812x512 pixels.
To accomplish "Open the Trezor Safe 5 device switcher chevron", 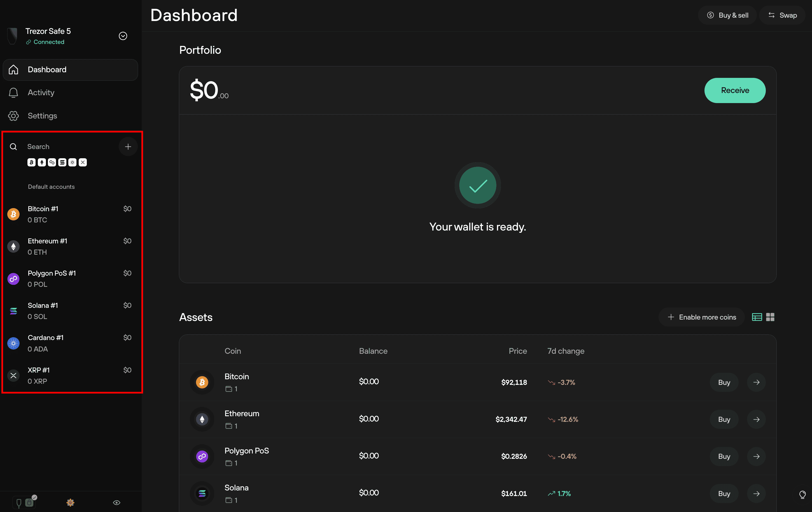I will tap(123, 36).
